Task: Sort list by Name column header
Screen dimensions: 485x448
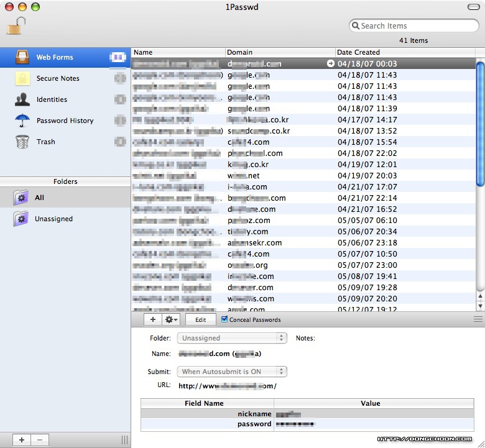Action: pos(178,52)
